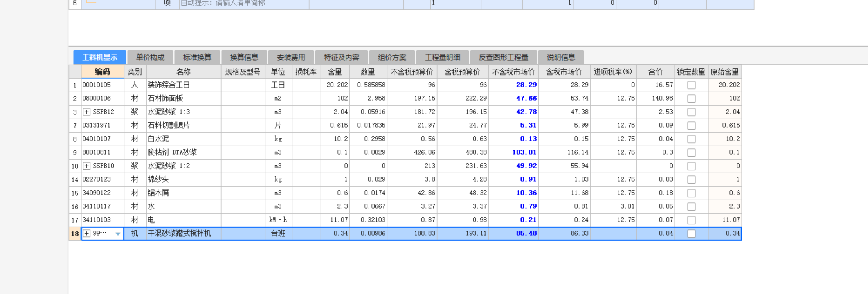Switch to the 工料机显示 tab
This screenshot has width=868, height=294.
pyautogui.click(x=99, y=57)
